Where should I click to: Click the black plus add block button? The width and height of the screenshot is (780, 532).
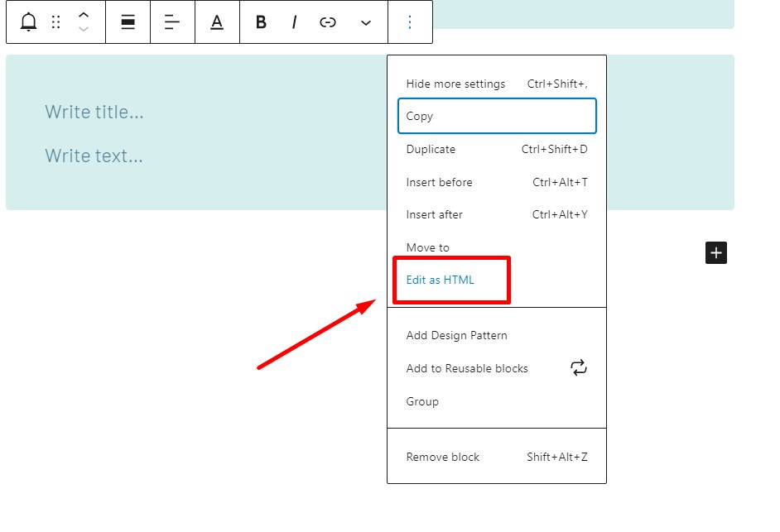pos(716,252)
